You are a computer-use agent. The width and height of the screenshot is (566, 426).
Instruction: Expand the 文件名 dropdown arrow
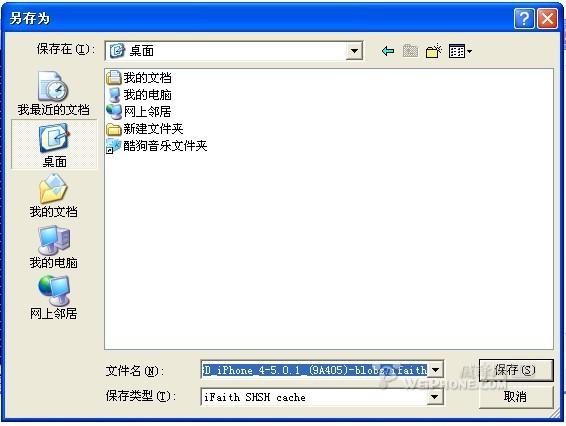435,370
